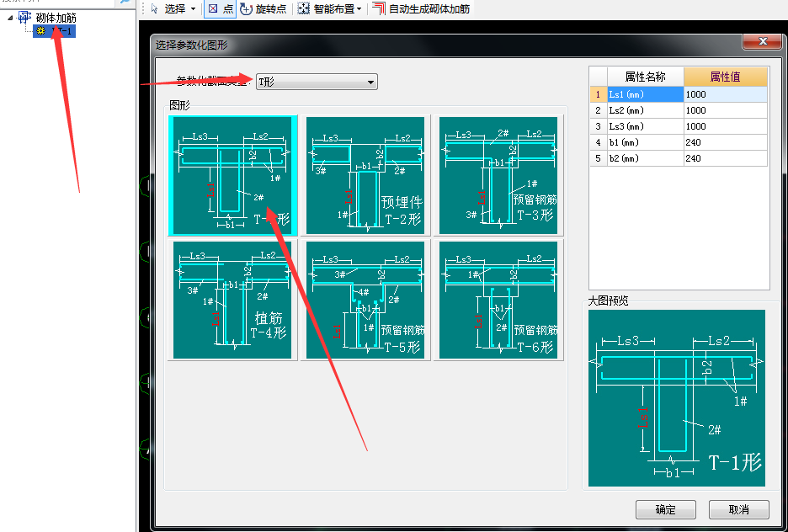Click the 属性名称 column header
This screenshot has height=532, width=788.
pos(645,77)
